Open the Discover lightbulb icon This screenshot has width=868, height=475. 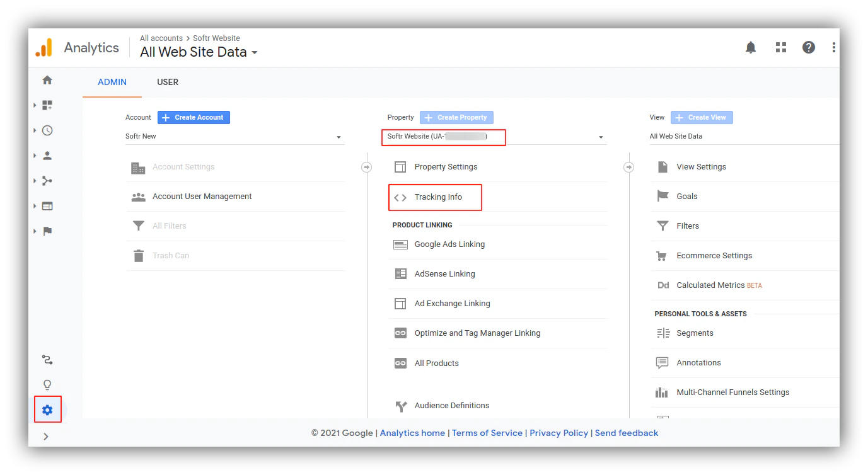point(47,385)
